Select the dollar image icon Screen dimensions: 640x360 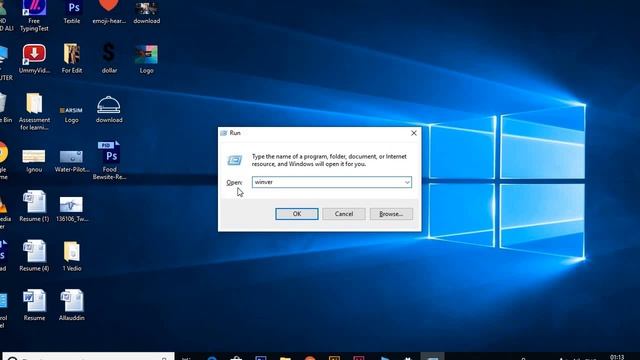pos(109,58)
